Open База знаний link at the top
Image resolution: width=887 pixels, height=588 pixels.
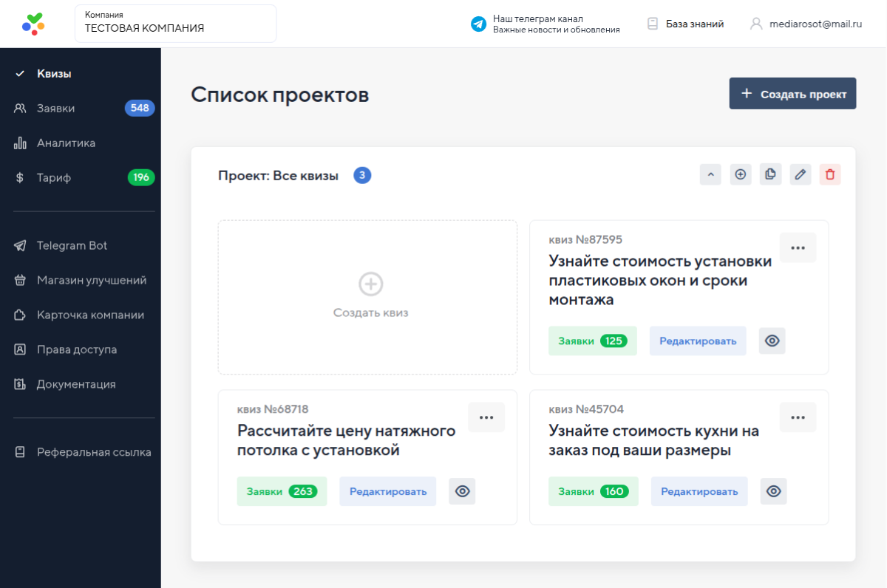(693, 23)
